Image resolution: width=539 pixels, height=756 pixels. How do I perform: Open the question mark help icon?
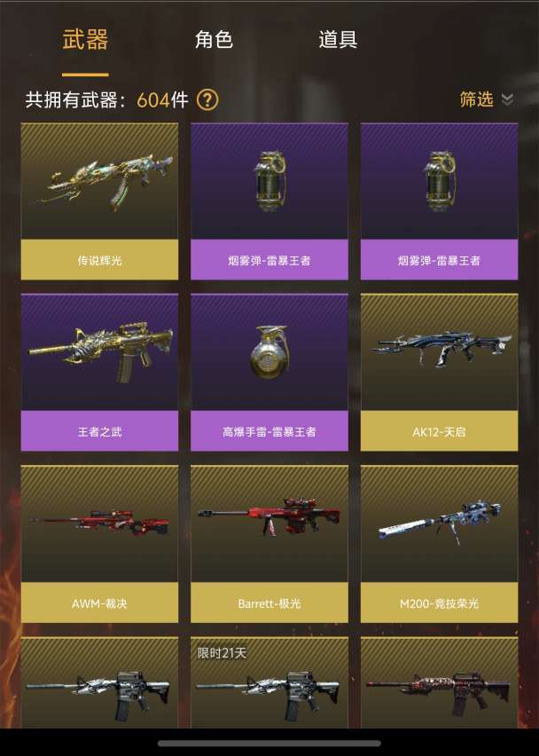(207, 99)
